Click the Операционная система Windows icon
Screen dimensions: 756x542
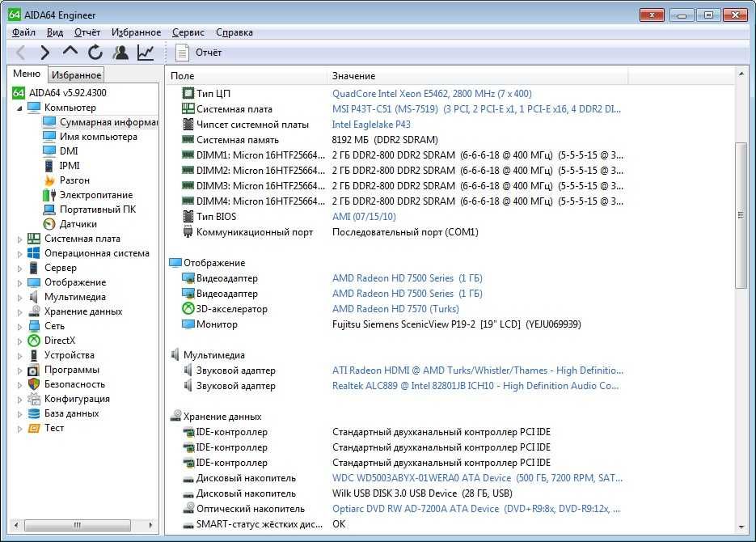click(x=34, y=252)
